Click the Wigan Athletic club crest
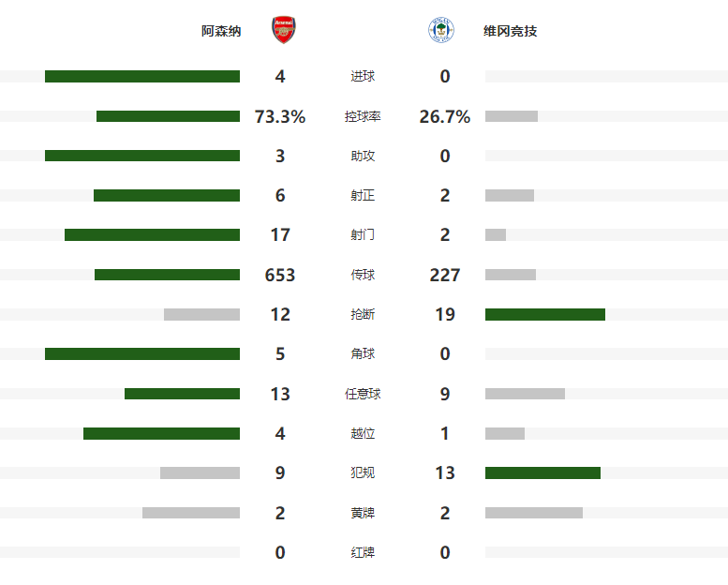Screen dimensions: 728x585 [x=441, y=31]
